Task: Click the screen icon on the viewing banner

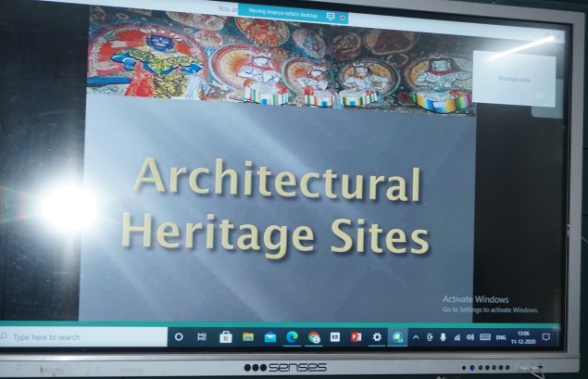Action: [330, 16]
